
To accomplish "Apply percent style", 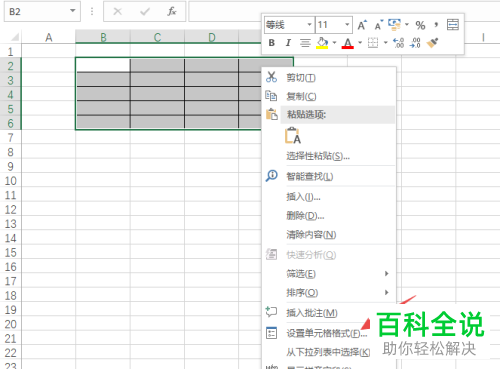I will [x=420, y=25].
